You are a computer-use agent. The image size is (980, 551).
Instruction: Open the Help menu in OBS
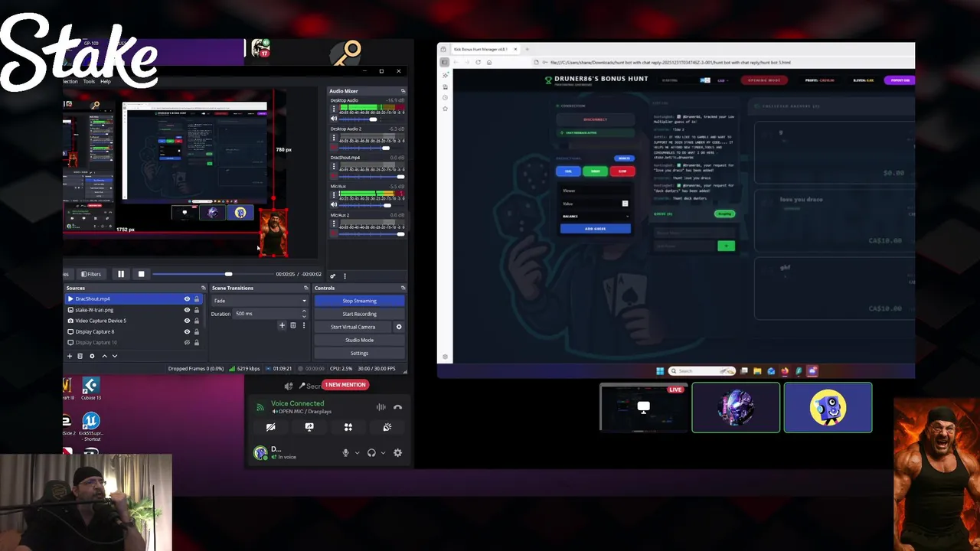point(106,81)
